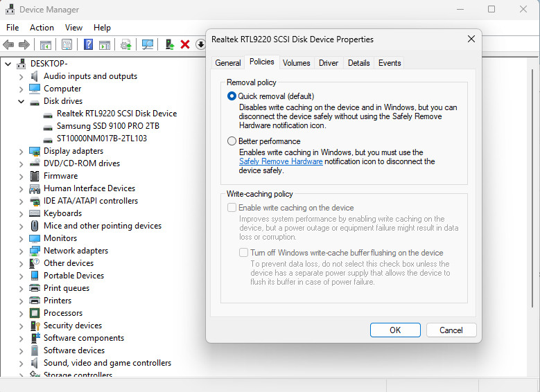Viewport: 540px width, 392px height.
Task: Click the Mice and other pointing devices icon
Action: (x=35, y=226)
